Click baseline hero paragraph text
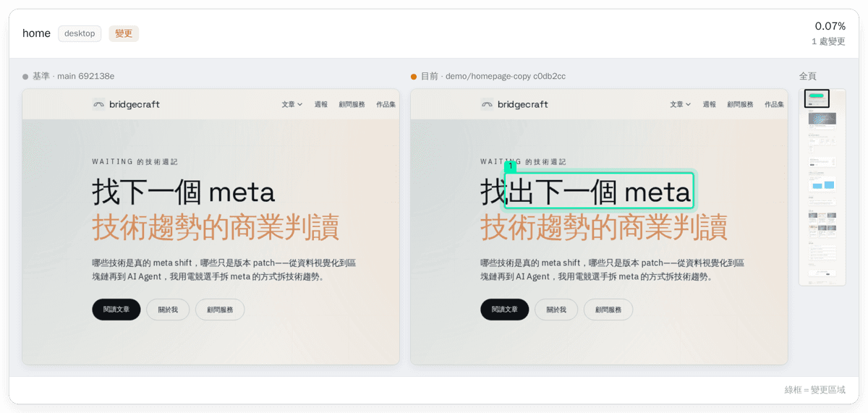Screen dimensions: 868x413 224,270
